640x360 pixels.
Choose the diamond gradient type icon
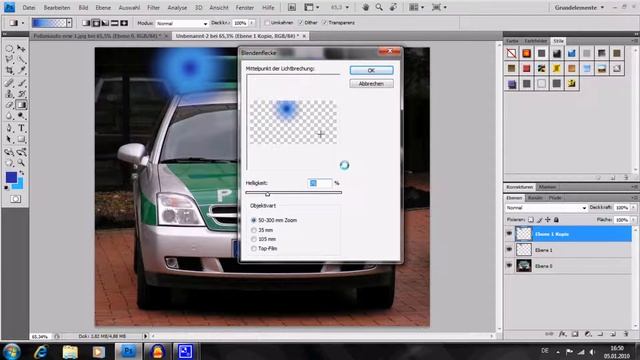(x=124, y=23)
